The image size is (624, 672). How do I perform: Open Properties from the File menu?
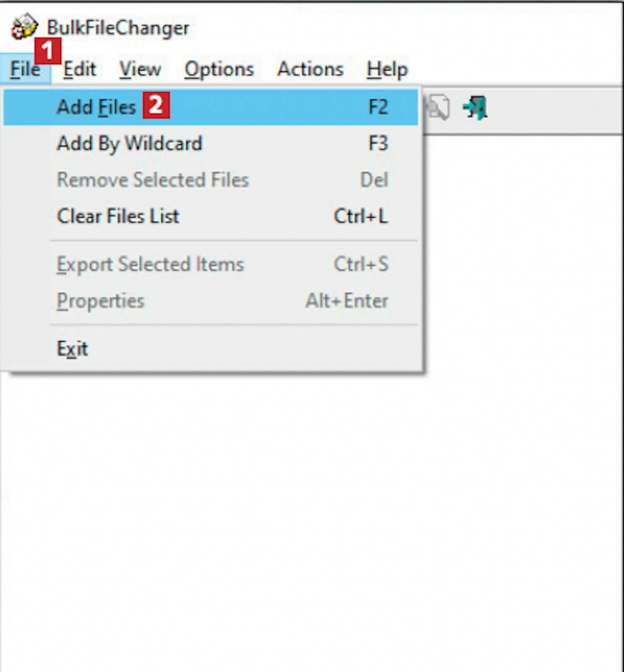210,300
